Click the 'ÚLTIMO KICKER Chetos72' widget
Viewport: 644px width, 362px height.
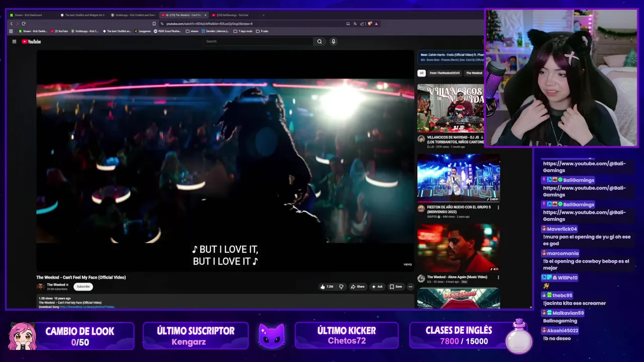[347, 336]
